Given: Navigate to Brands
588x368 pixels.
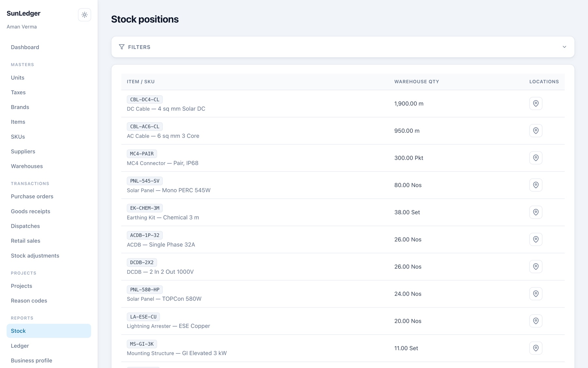Looking at the screenshot, I should 49,107.
